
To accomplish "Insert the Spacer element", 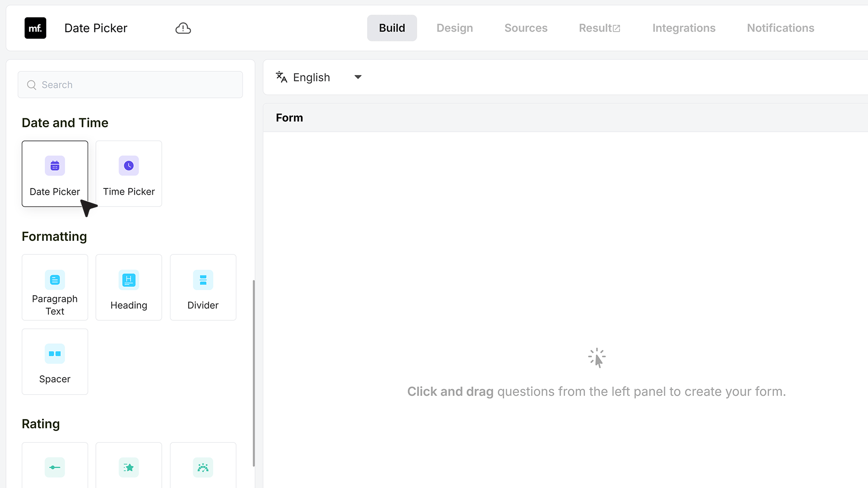I will (x=55, y=361).
